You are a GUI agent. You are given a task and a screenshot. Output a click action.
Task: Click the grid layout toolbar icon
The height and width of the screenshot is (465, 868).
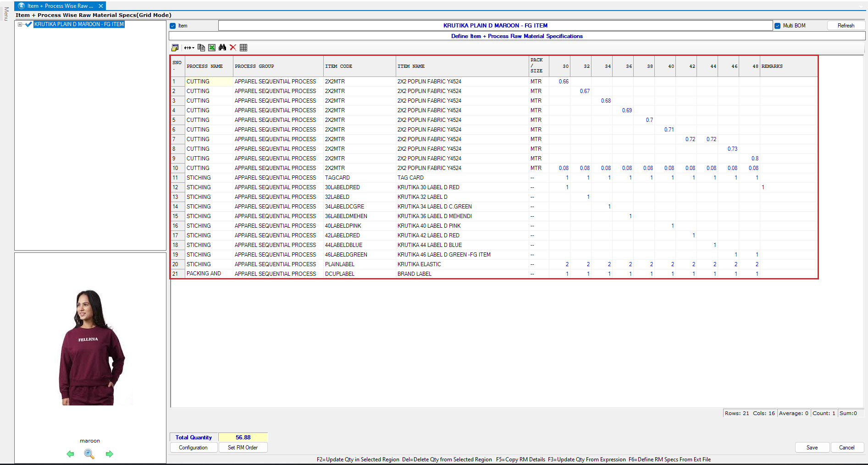(243, 48)
